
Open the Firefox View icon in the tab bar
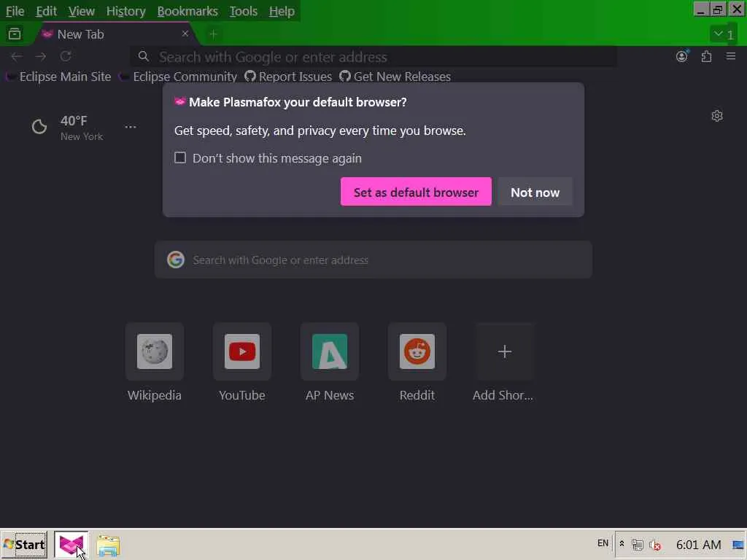tap(15, 34)
